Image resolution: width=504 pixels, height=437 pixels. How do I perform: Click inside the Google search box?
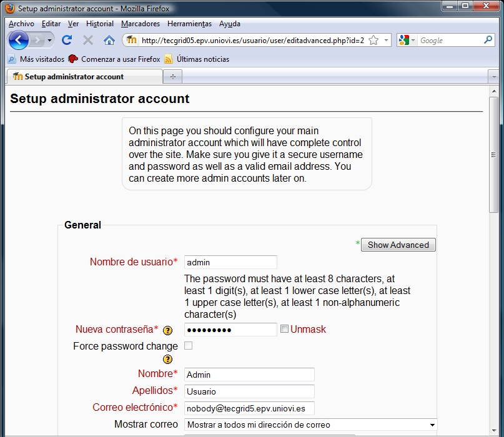click(x=450, y=41)
